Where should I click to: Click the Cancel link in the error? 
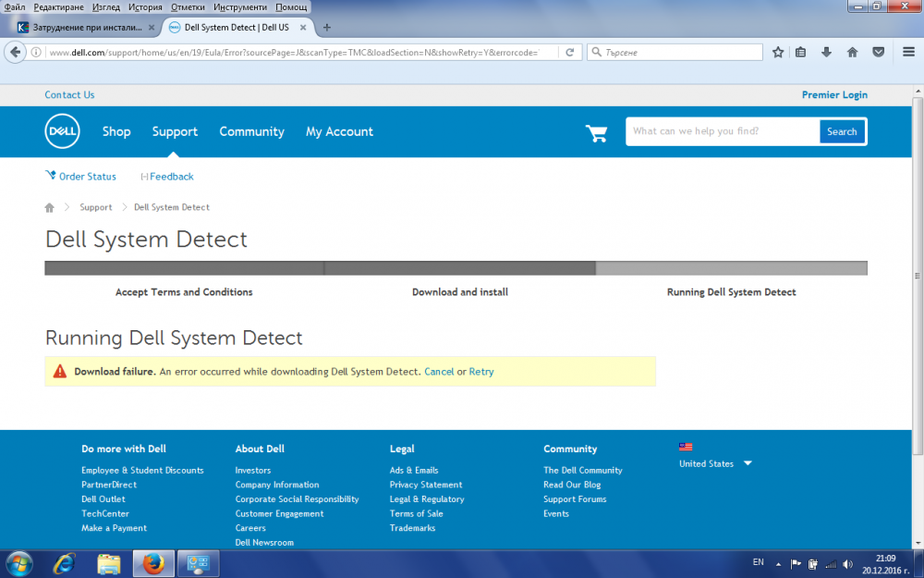tap(439, 372)
